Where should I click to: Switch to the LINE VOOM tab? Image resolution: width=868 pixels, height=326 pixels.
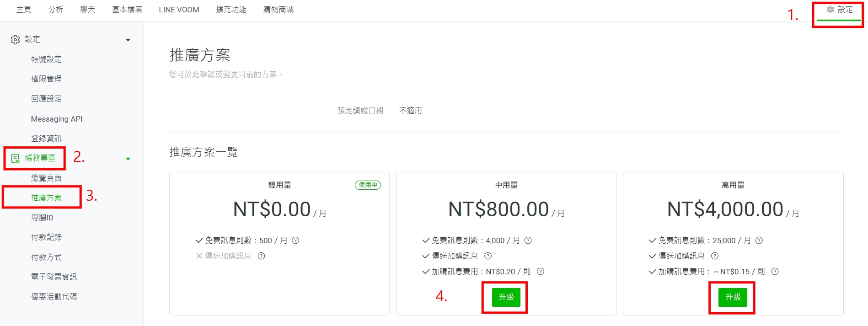click(x=179, y=10)
